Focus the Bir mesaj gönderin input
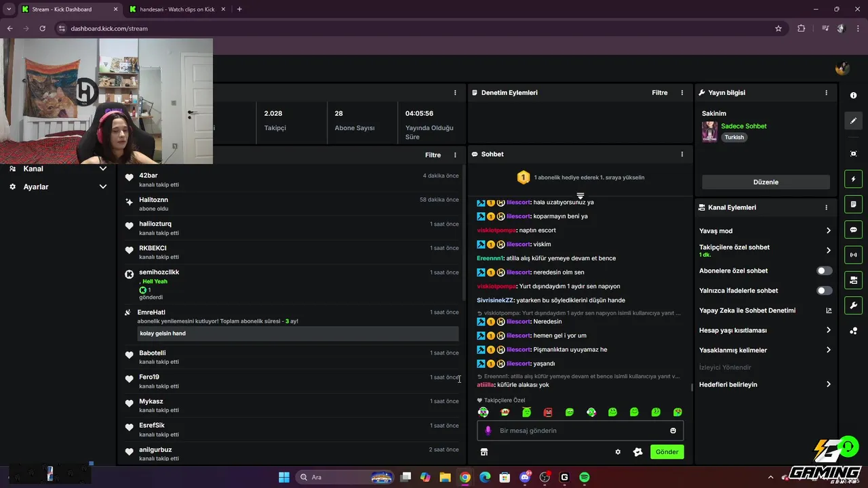 coord(580,430)
